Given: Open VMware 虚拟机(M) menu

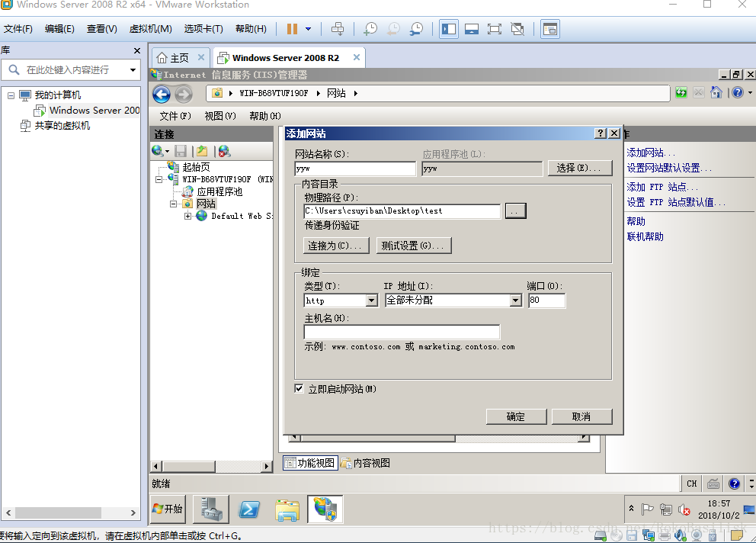Looking at the screenshot, I should pos(150,29).
